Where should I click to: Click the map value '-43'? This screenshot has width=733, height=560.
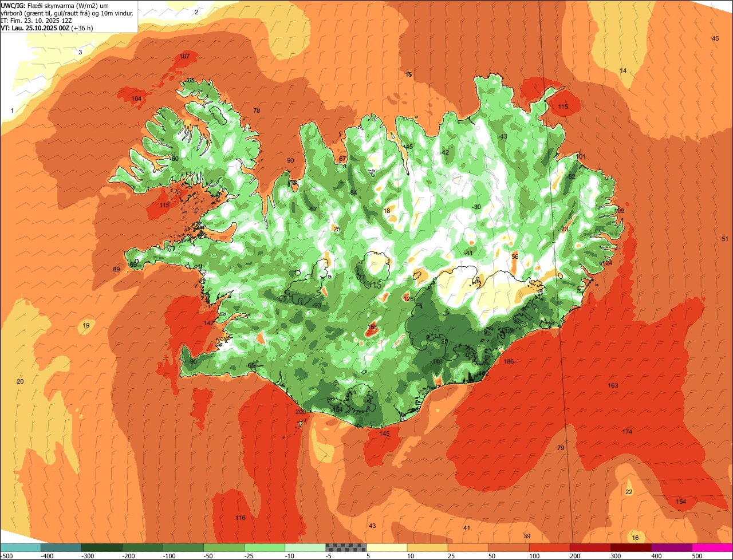pyautogui.click(x=503, y=136)
